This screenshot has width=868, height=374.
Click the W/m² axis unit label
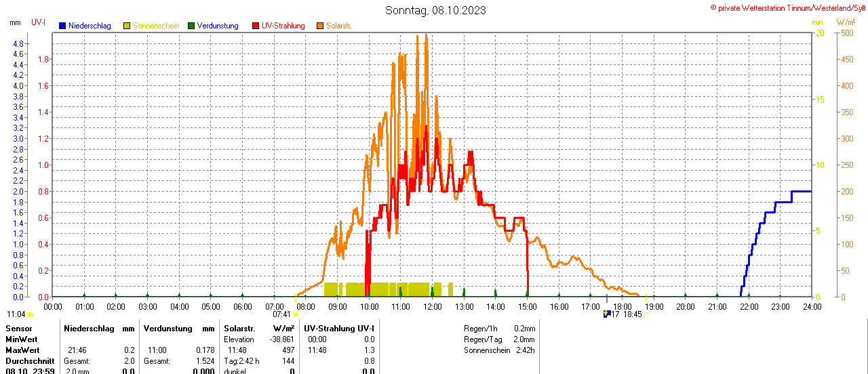846,22
